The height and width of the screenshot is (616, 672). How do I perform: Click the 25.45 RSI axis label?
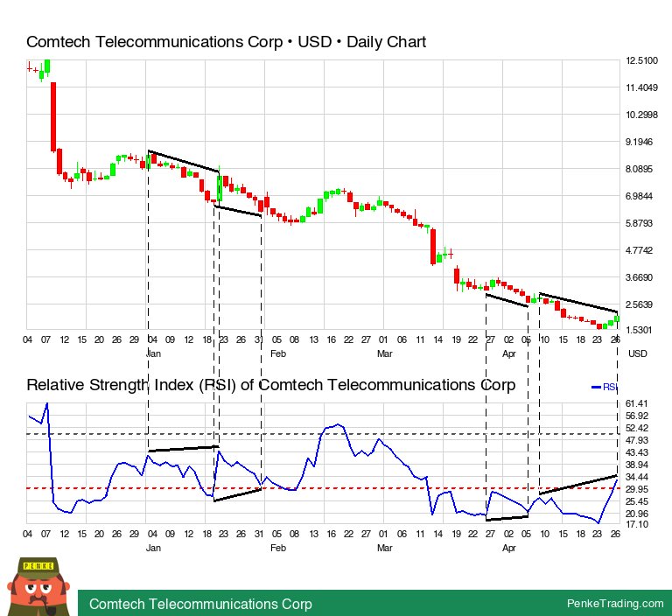coord(636,501)
